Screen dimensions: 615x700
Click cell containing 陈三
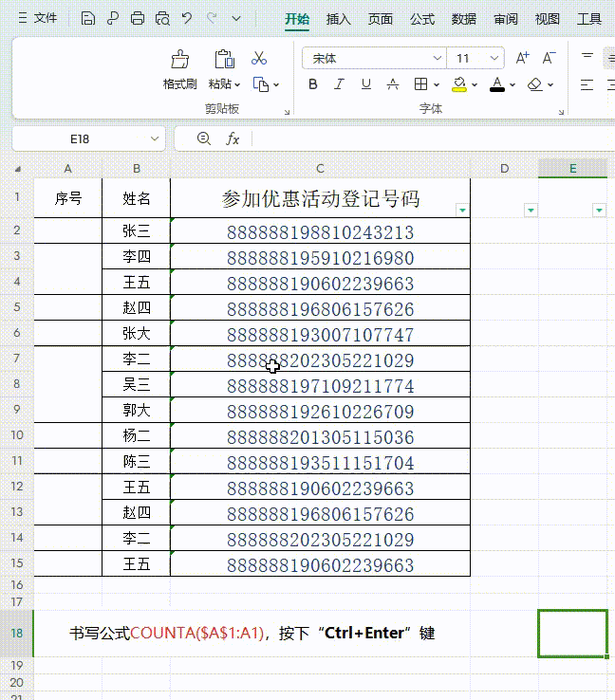[x=137, y=461]
